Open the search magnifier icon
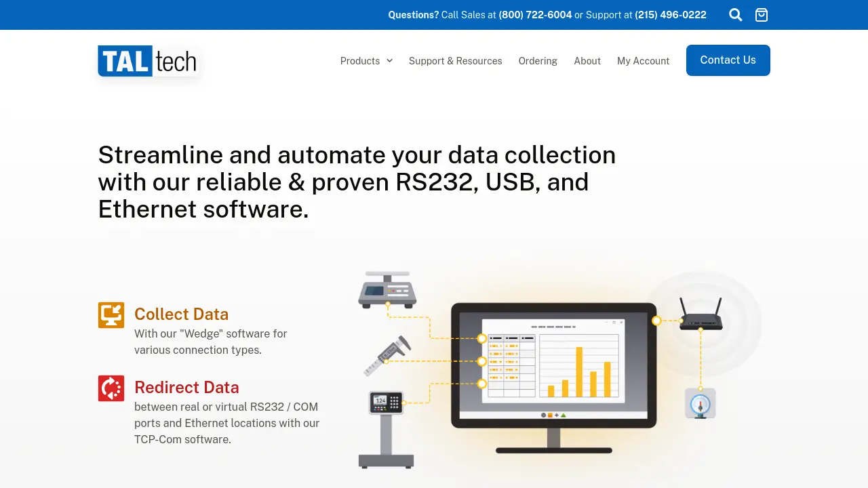The image size is (868, 488). tap(736, 15)
